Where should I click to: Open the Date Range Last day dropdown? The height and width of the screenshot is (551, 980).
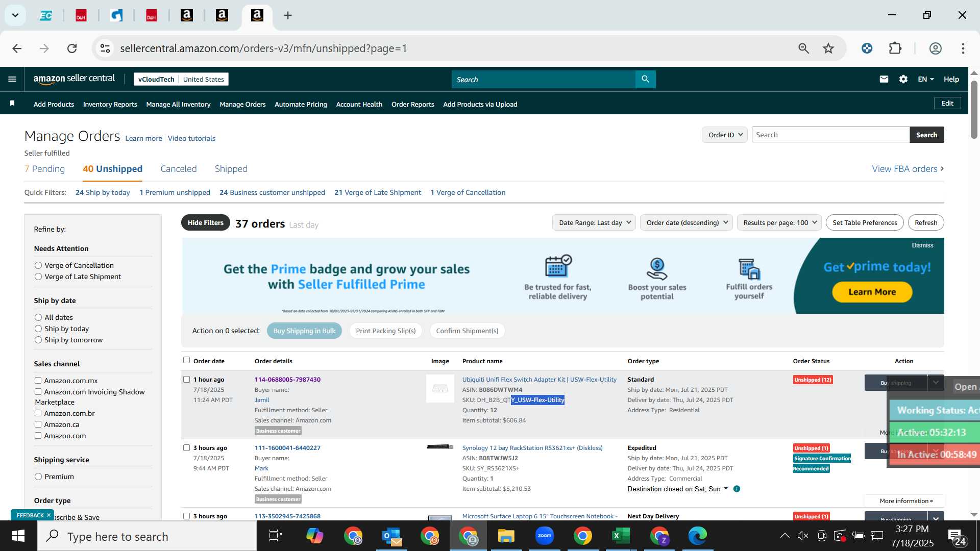click(x=594, y=222)
